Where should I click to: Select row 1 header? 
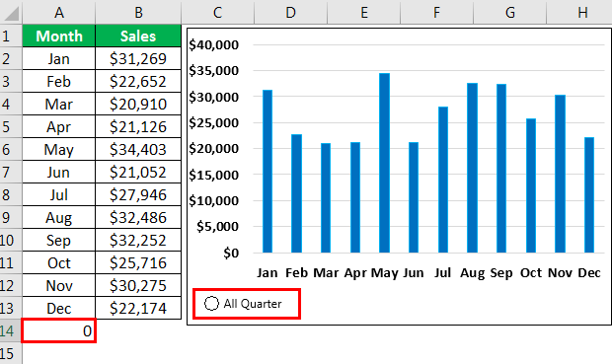[11, 36]
